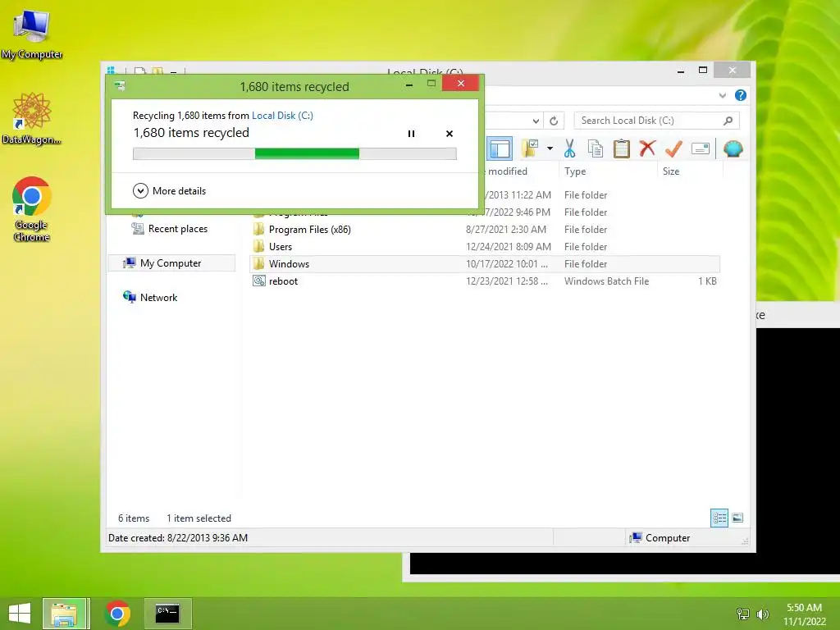This screenshot has width=840, height=630.
Task: Click the rename card icon in toolbar
Action: [701, 148]
